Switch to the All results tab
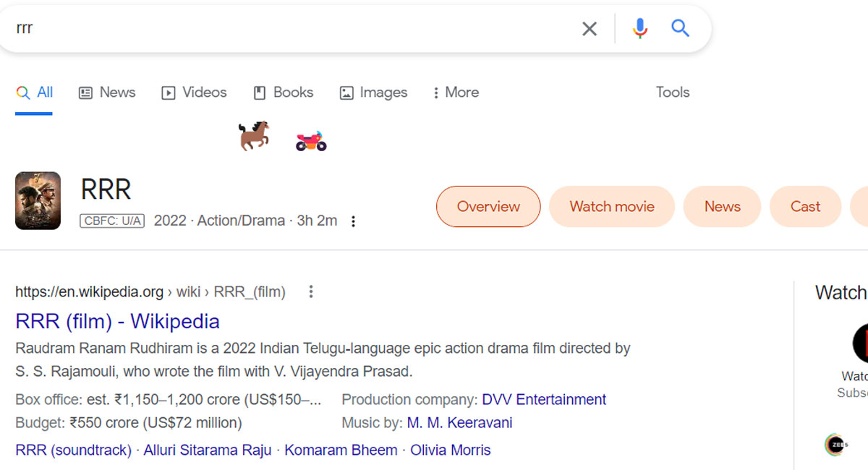This screenshot has height=470, width=868. [x=34, y=93]
